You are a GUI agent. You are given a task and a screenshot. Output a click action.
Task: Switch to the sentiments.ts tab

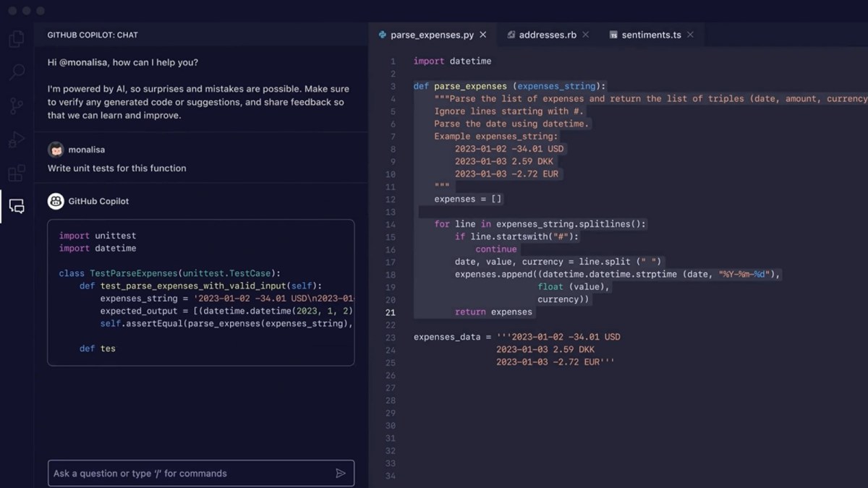[651, 34]
